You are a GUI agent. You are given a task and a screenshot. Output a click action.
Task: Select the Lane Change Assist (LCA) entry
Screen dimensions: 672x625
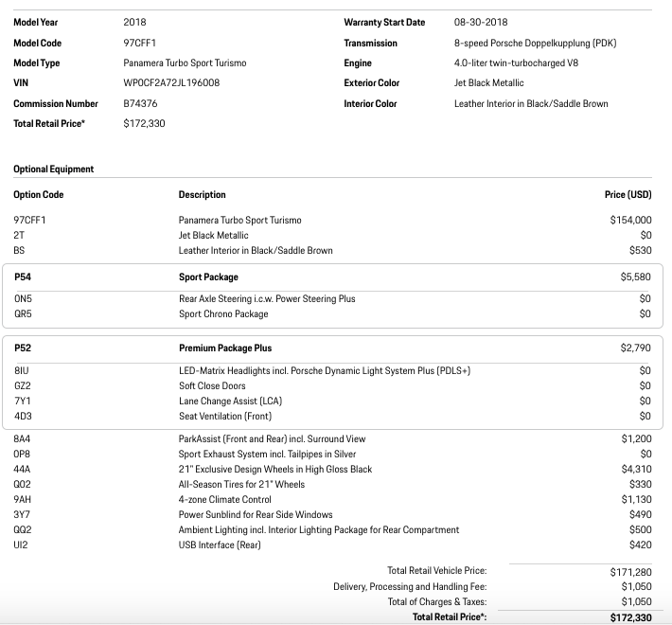(230, 402)
